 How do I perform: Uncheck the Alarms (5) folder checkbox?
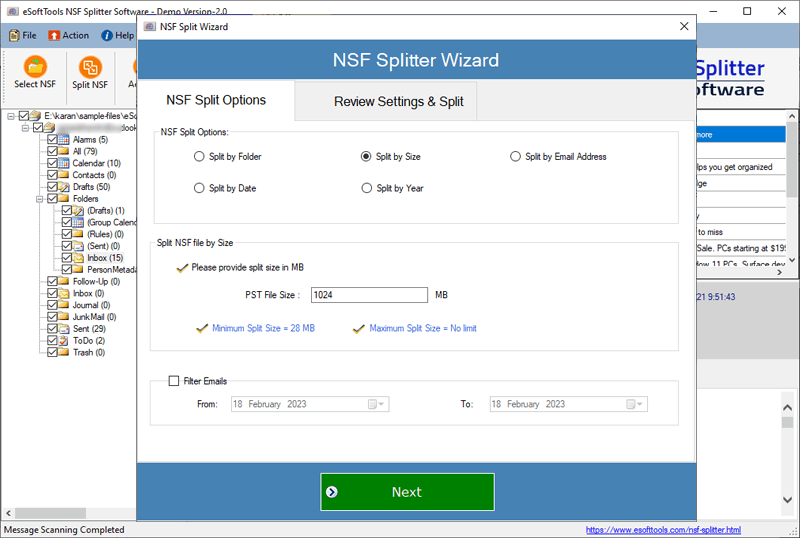(52, 139)
